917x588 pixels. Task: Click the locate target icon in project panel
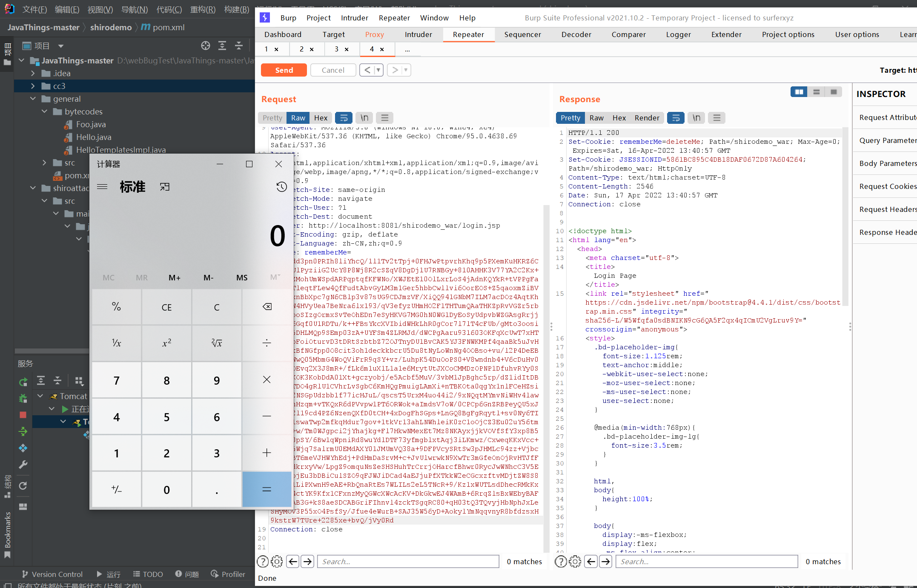pyautogui.click(x=206, y=46)
